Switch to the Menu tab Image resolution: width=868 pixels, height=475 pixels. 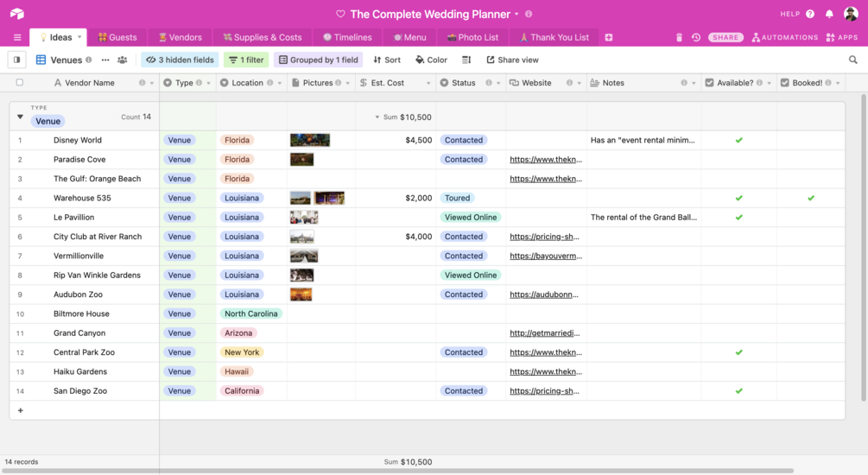409,37
